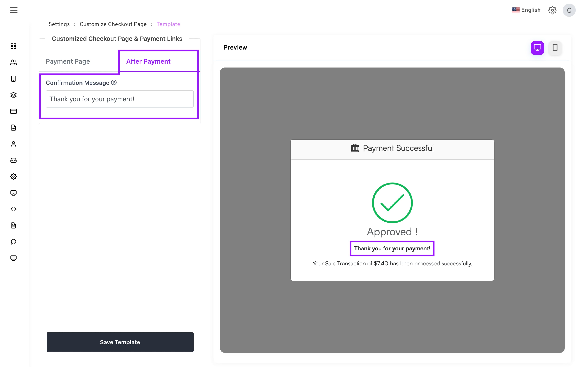Click the layers stack icon in sidebar
Viewport: 588px width, 367px height.
14,95
